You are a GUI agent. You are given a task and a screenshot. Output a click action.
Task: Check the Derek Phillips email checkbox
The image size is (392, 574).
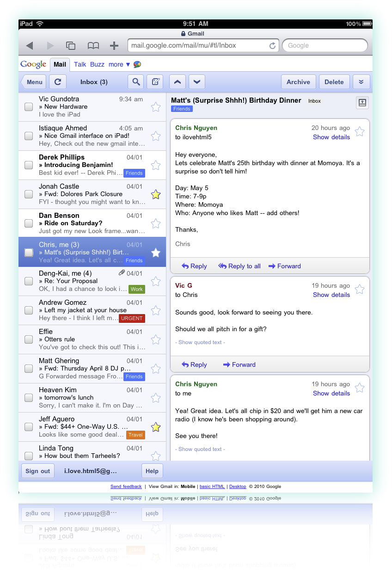[x=29, y=165]
